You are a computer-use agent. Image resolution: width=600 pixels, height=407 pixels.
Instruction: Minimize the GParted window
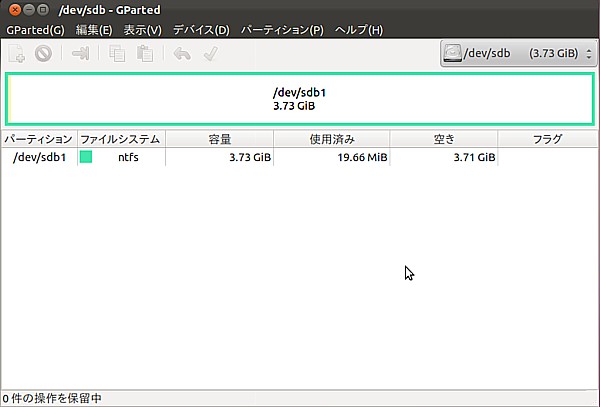click(x=29, y=10)
